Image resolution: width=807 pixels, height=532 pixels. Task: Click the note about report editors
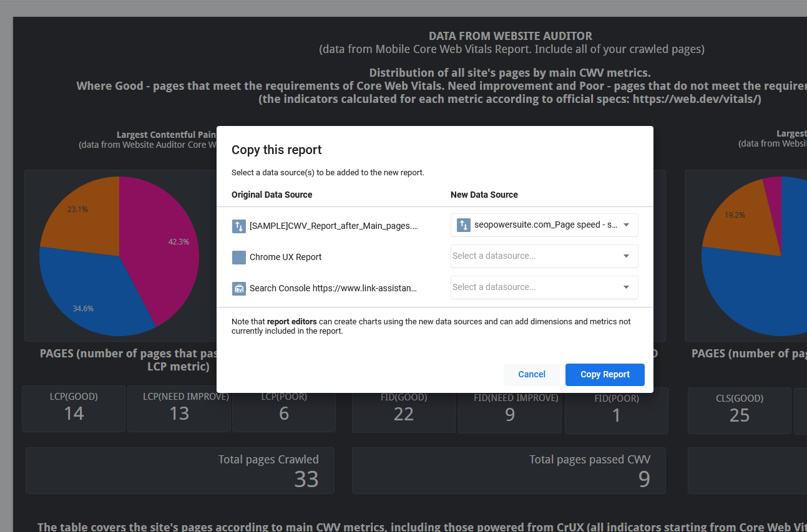(431, 326)
